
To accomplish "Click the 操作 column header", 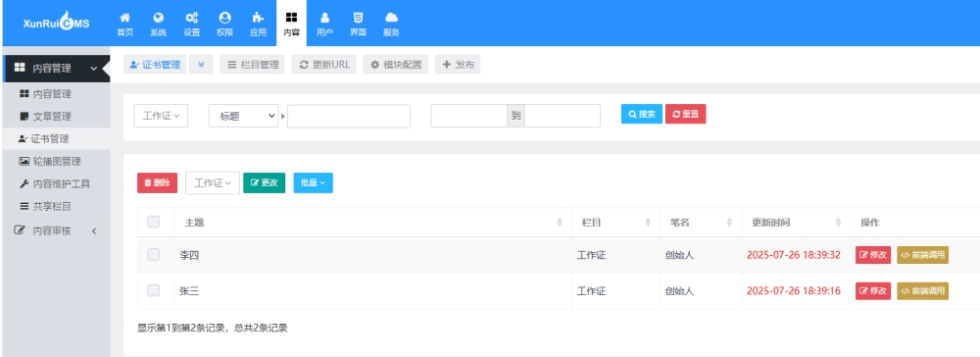I will tap(870, 223).
